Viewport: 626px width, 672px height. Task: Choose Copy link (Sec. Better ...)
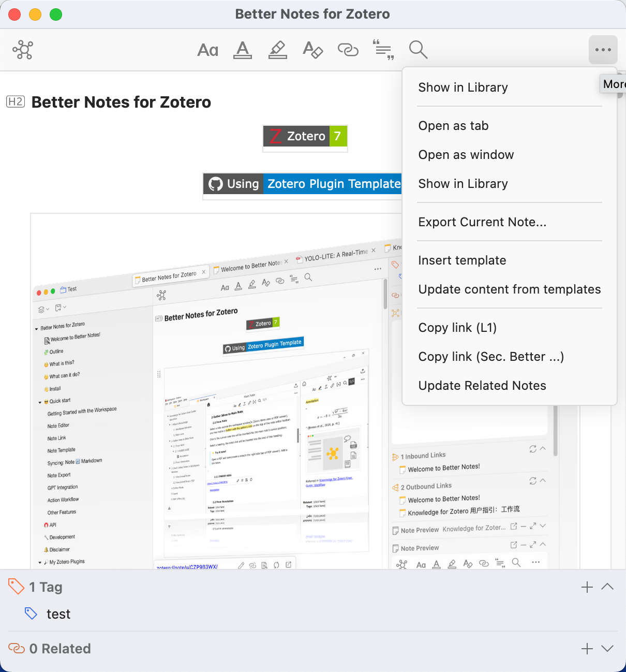pos(510,357)
